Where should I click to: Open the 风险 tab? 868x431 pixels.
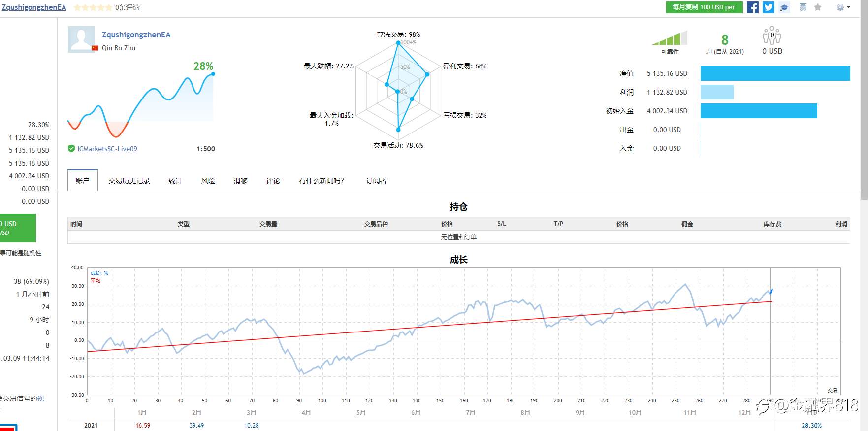click(x=208, y=181)
